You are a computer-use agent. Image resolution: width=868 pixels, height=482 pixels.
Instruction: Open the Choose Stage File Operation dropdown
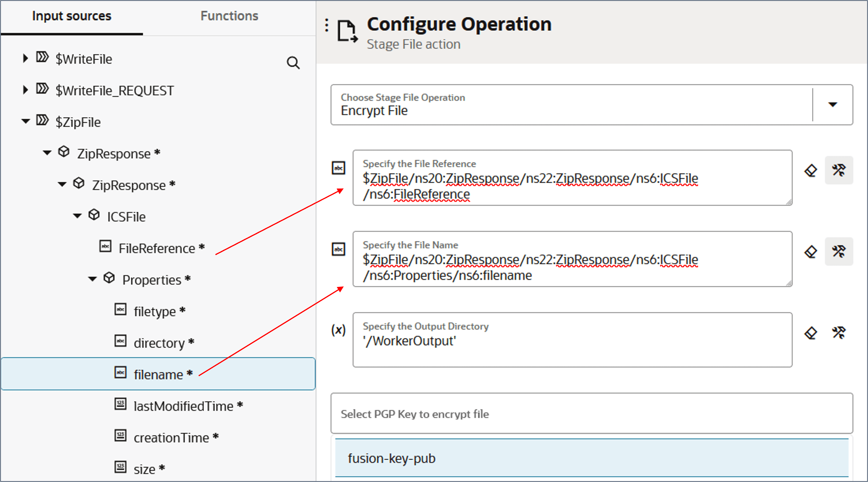click(832, 105)
